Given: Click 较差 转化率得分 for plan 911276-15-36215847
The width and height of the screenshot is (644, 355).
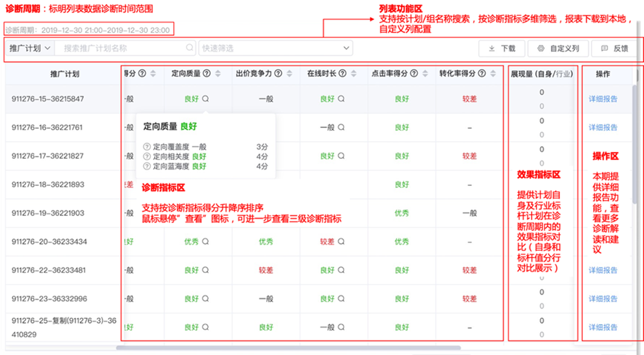Looking at the screenshot, I should (469, 99).
